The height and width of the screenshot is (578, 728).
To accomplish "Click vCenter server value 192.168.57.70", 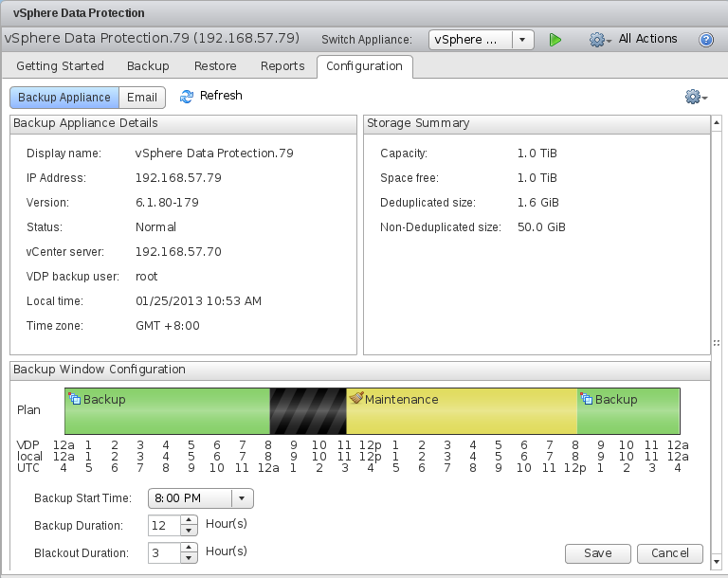I will [x=178, y=252].
